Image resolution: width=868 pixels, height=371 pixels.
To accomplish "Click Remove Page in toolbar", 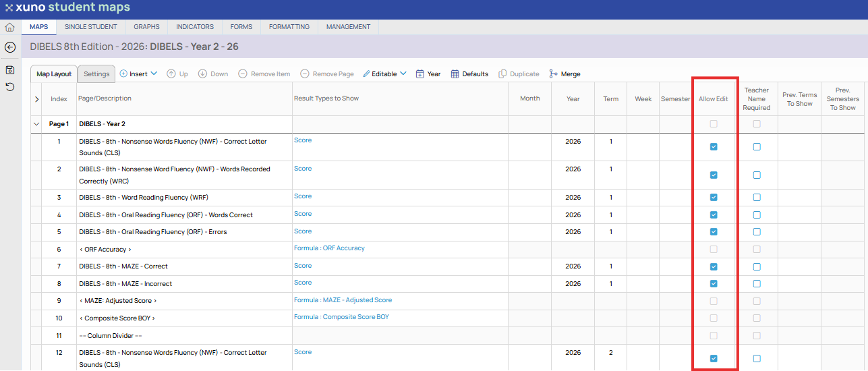I will click(x=327, y=74).
